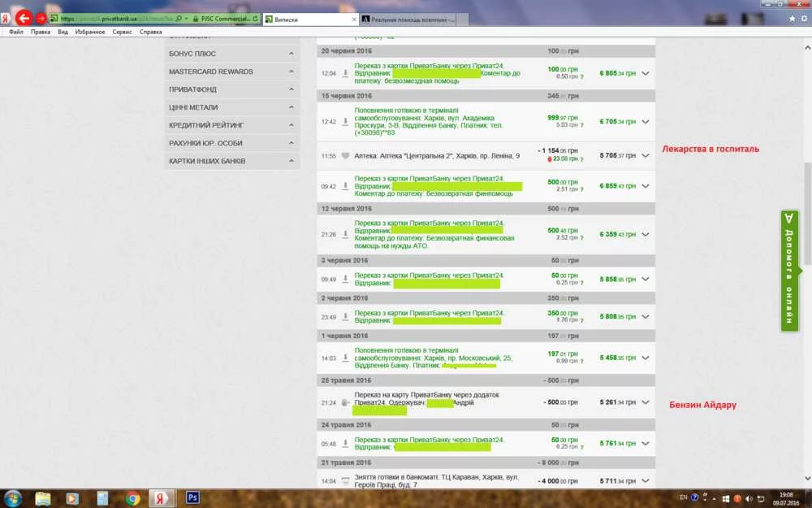Expand details of 5 808 грн balance row

[x=646, y=317]
